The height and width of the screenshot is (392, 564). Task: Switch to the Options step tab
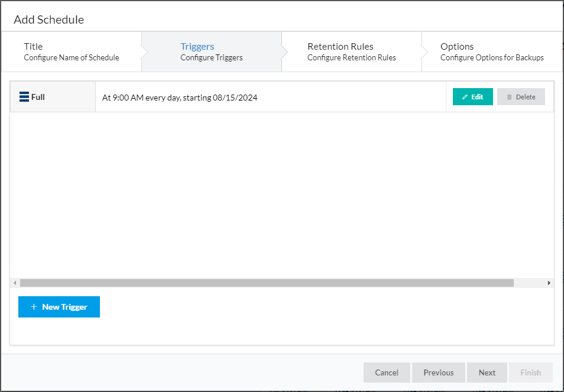click(x=491, y=51)
